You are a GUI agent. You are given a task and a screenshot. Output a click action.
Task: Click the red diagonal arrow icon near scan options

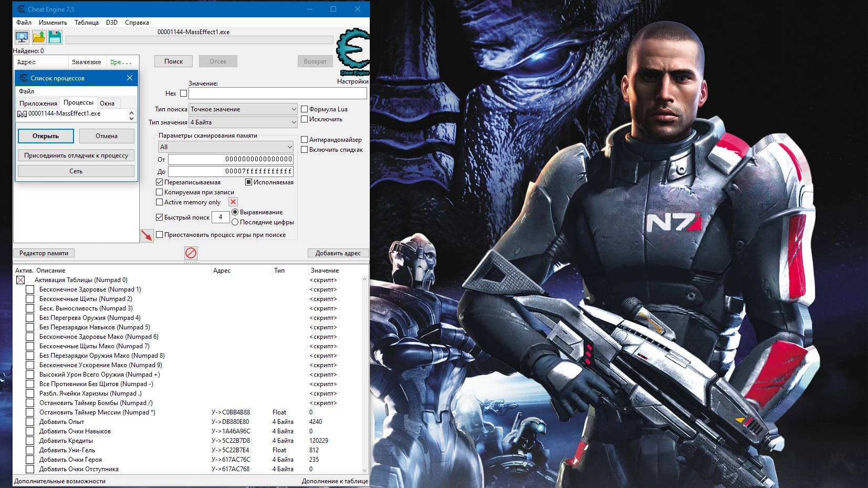(x=148, y=235)
